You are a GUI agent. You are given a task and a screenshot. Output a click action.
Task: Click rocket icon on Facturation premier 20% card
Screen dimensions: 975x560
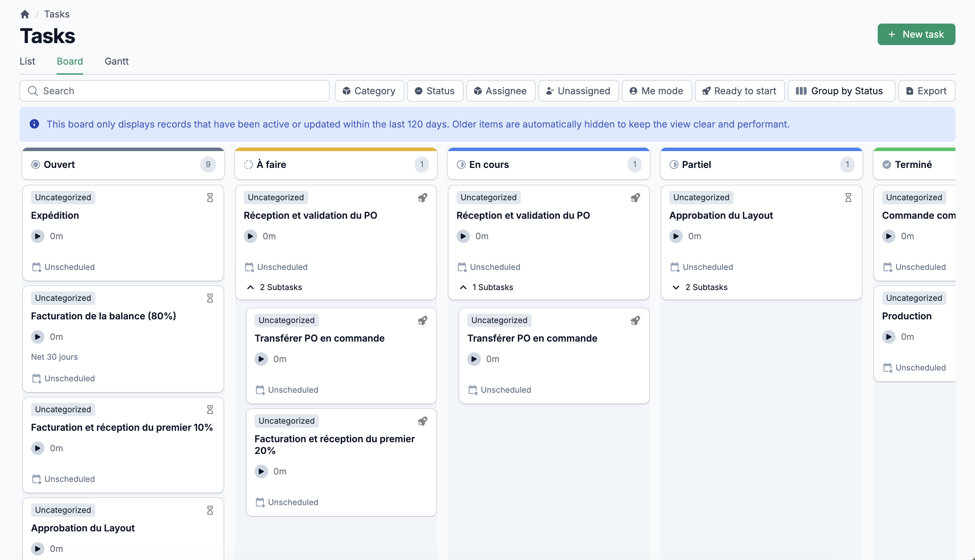pyautogui.click(x=423, y=421)
